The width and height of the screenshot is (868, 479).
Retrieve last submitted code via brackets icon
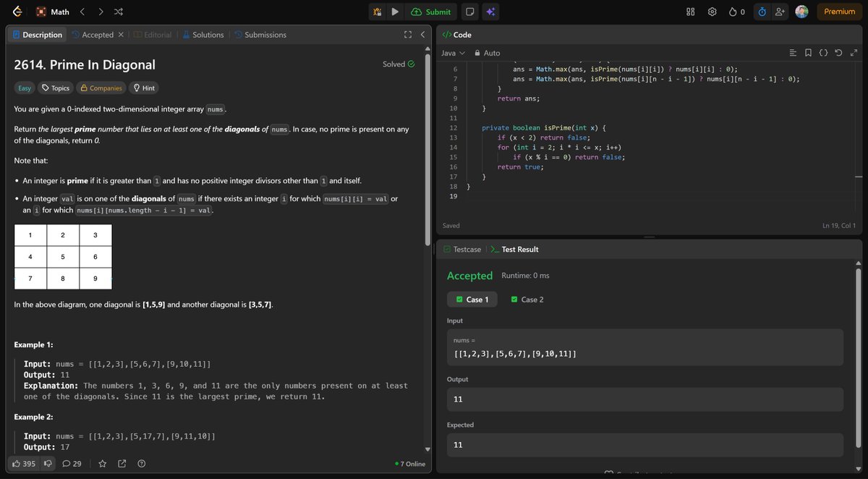[x=822, y=52]
